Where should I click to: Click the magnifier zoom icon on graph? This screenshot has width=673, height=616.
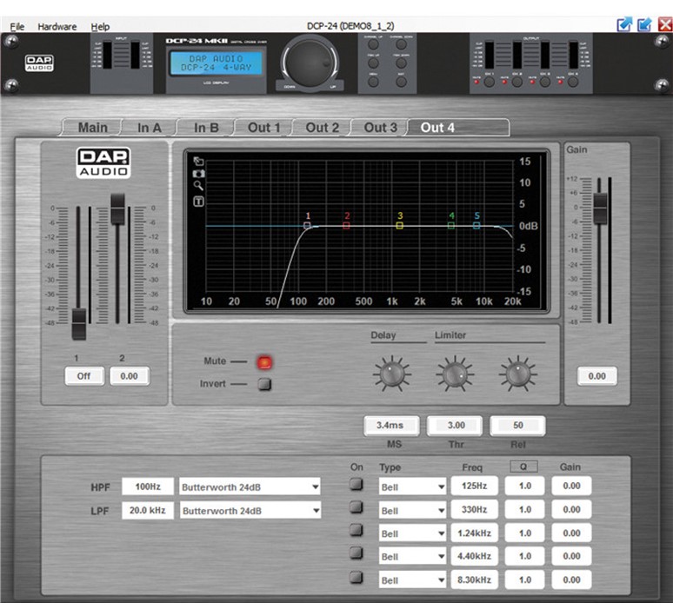[x=198, y=186]
